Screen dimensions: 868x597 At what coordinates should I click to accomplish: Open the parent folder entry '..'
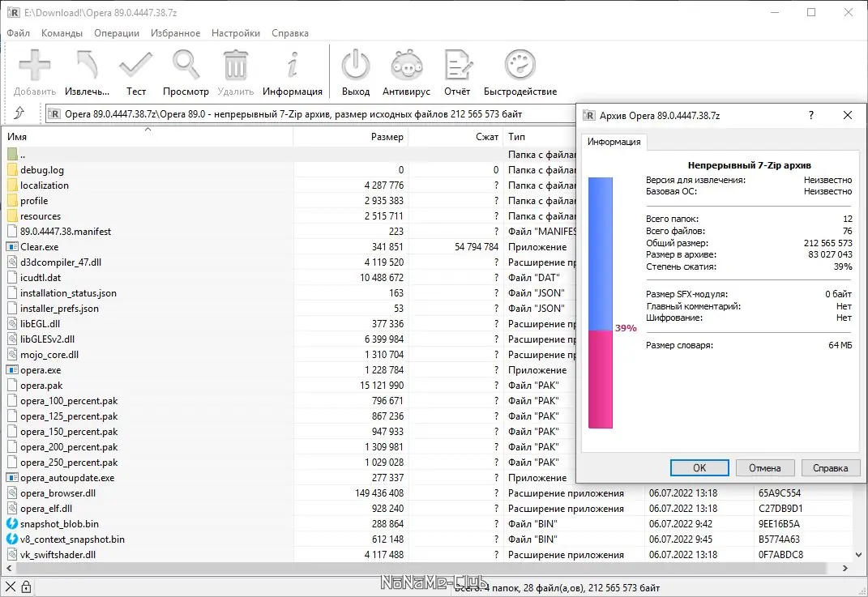pyautogui.click(x=26, y=154)
